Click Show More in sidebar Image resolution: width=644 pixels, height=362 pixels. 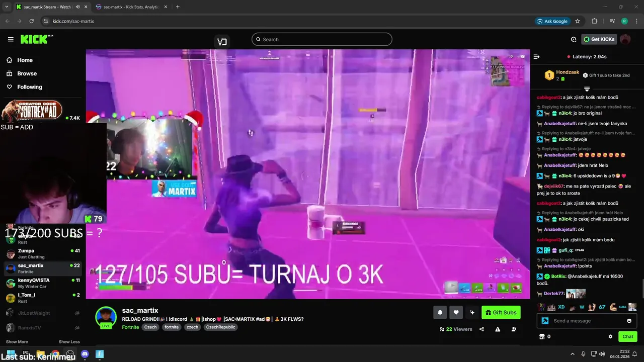tap(17, 342)
